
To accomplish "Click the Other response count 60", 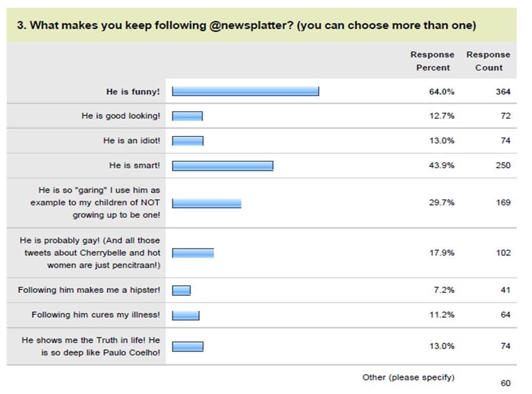I will 505,383.
